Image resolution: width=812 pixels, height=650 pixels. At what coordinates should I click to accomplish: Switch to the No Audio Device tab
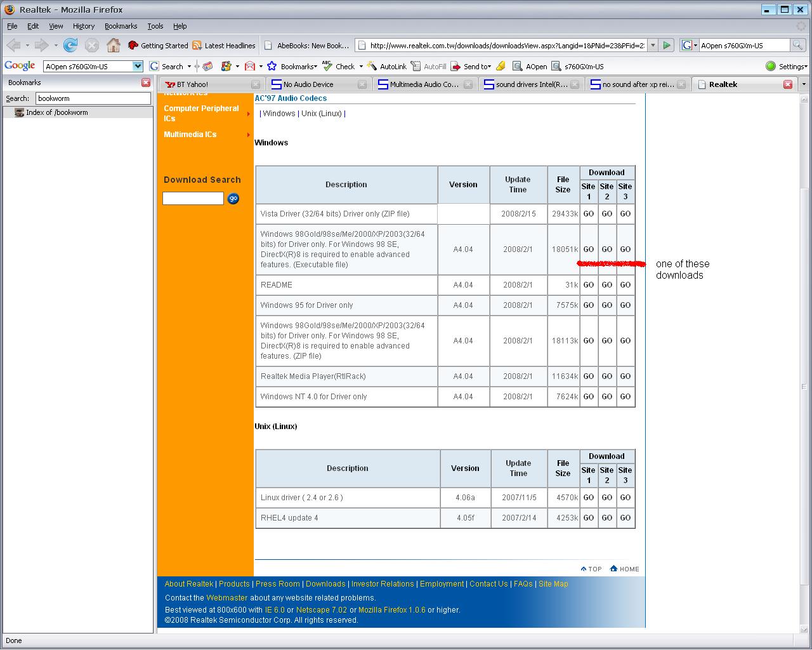(318, 84)
